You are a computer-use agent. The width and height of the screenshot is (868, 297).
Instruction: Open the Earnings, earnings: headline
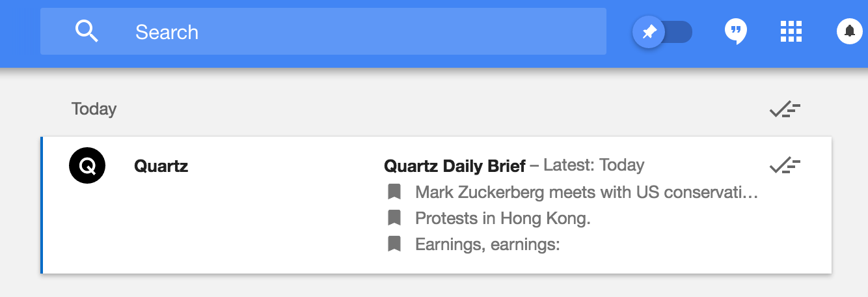pos(488,244)
